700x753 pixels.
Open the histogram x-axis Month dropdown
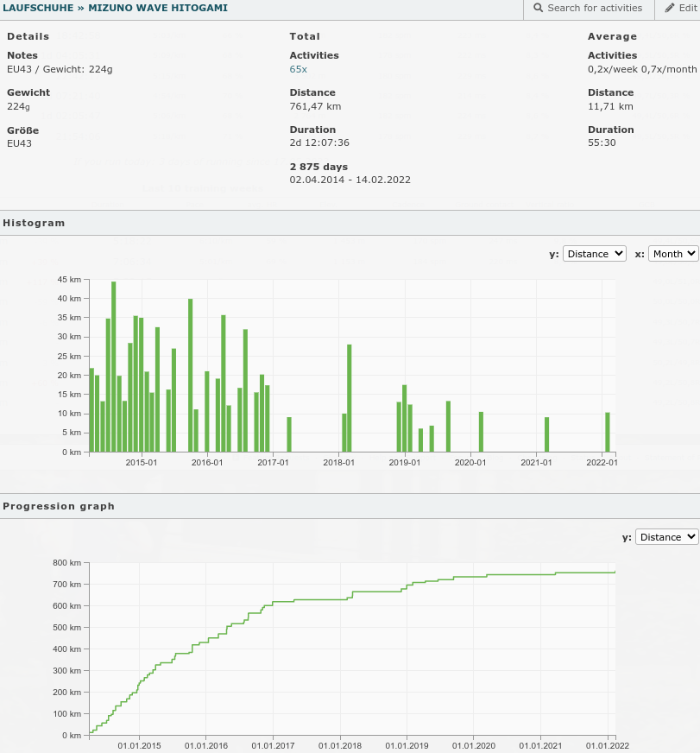673,254
